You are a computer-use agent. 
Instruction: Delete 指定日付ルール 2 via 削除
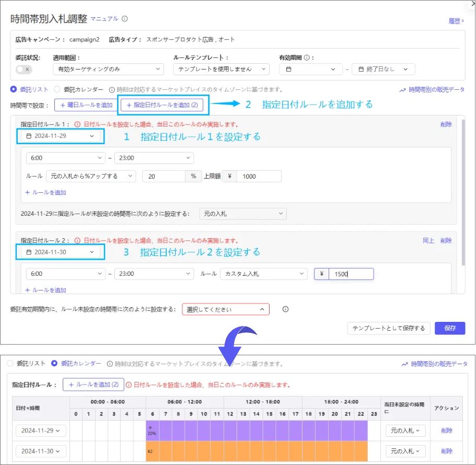click(x=446, y=240)
